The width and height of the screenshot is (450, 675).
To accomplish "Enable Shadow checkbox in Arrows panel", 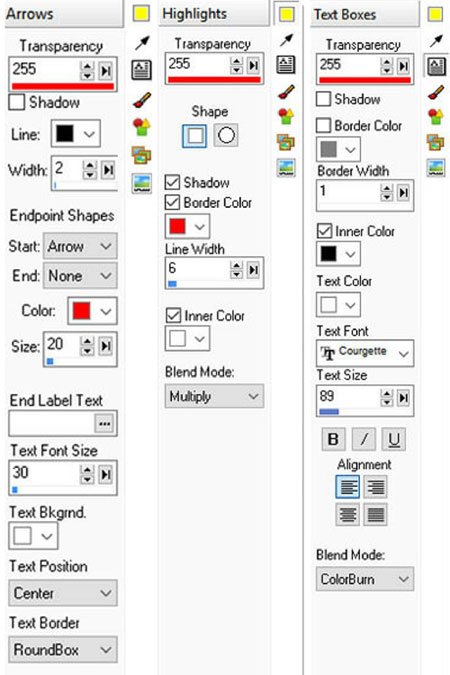I will tap(17, 102).
